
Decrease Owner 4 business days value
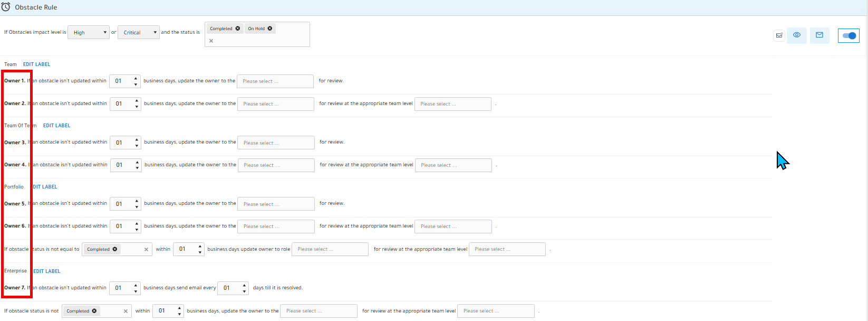137,168
